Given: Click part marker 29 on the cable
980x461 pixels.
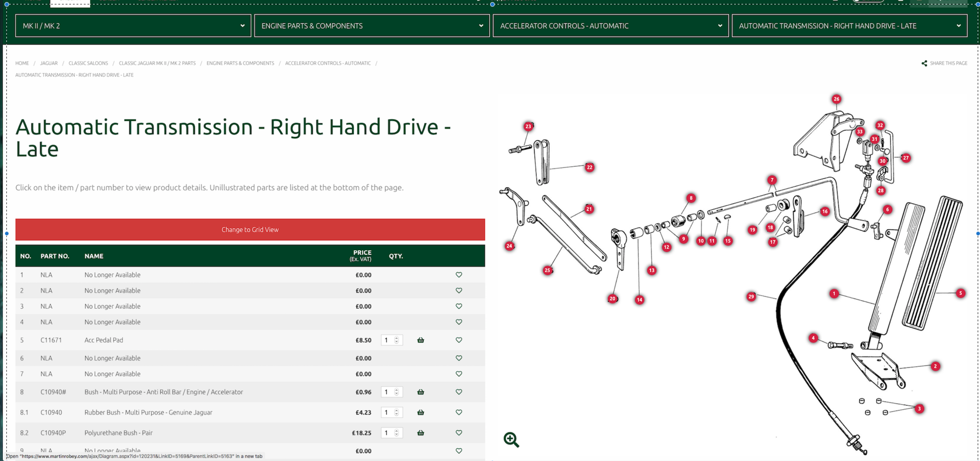Looking at the screenshot, I should point(751,296).
